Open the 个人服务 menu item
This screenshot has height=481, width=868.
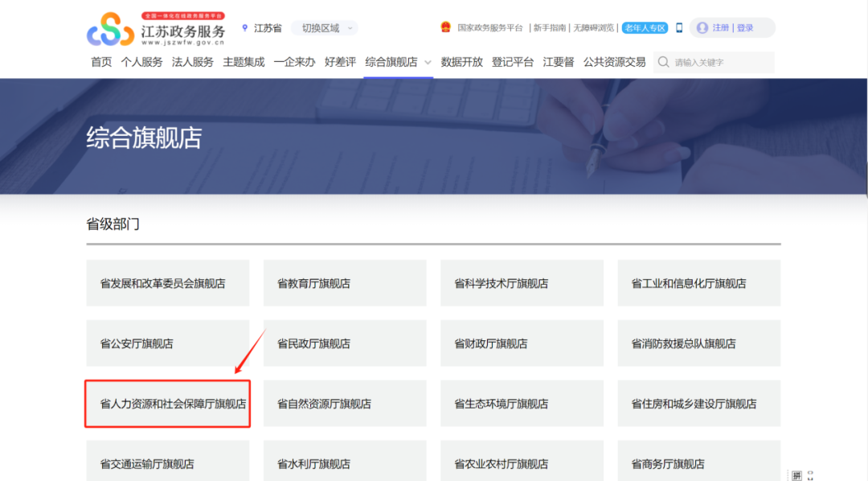tap(143, 61)
